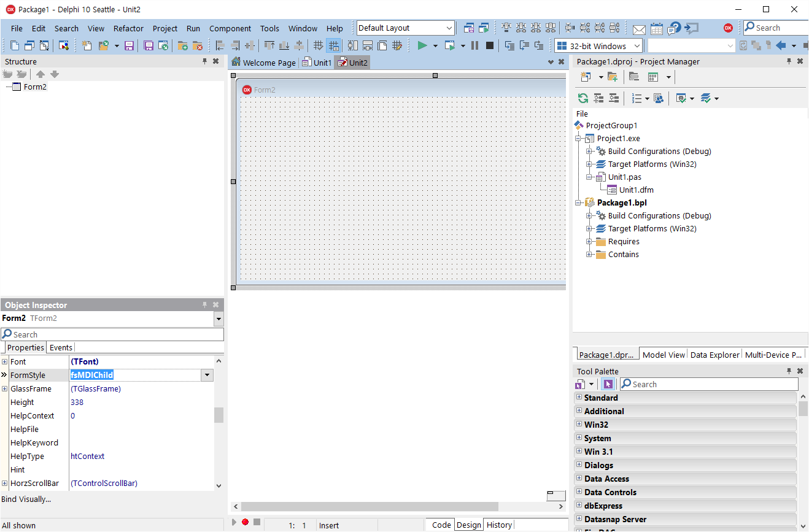Expand the Font property
Viewport: 809px width, 532px height.
[5, 361]
